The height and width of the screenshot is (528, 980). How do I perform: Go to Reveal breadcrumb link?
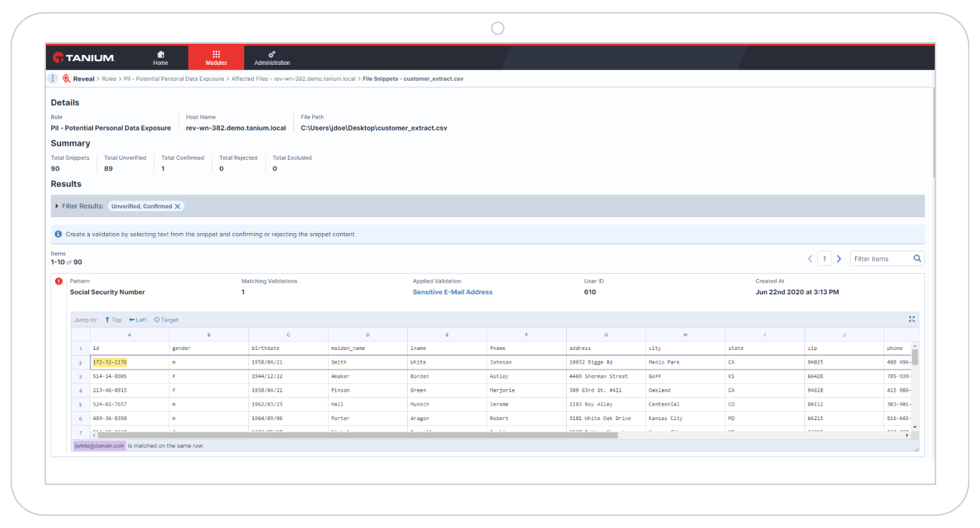tap(84, 78)
